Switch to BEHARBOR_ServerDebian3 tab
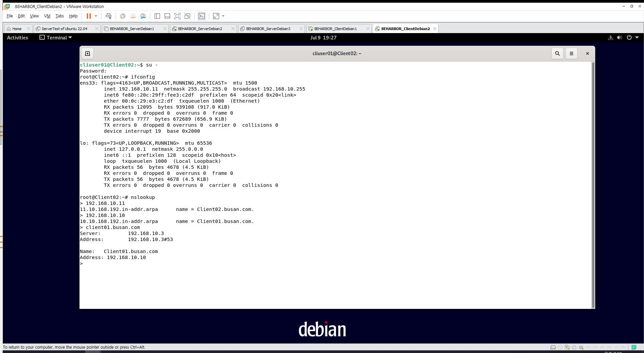This screenshot has height=353, width=644. (x=268, y=29)
